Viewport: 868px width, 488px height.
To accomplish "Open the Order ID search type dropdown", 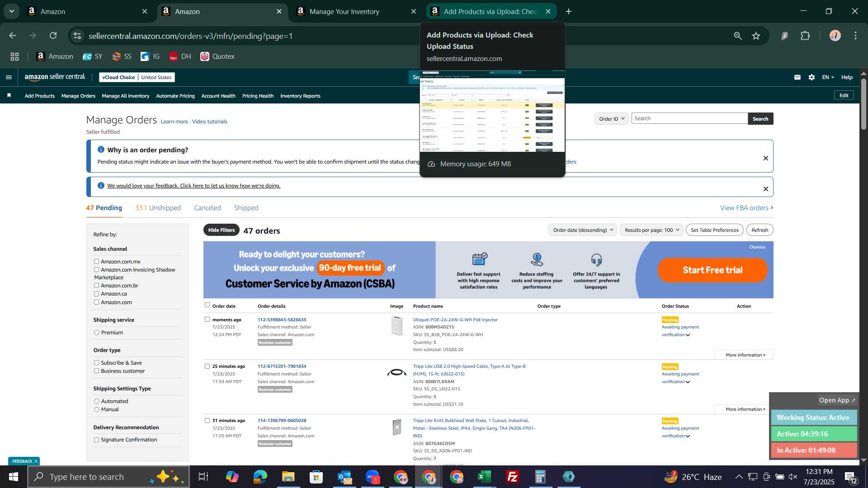I will click(x=611, y=118).
